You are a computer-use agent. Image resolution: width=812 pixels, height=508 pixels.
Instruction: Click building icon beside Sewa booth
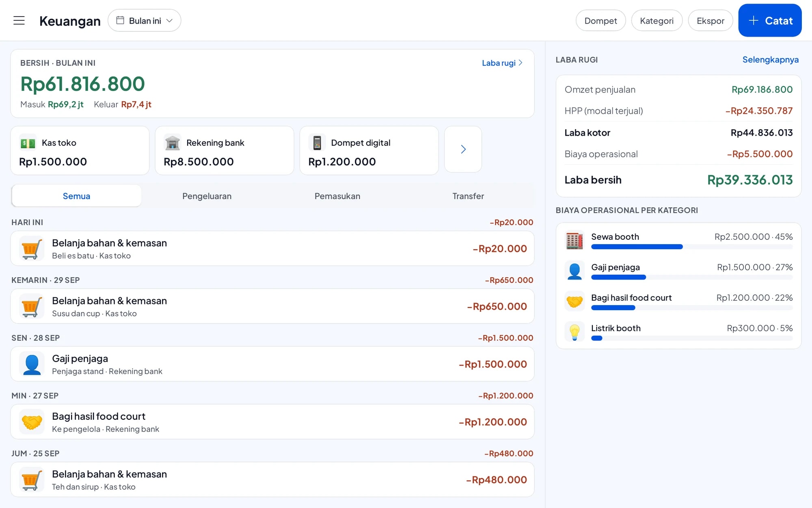pos(574,240)
